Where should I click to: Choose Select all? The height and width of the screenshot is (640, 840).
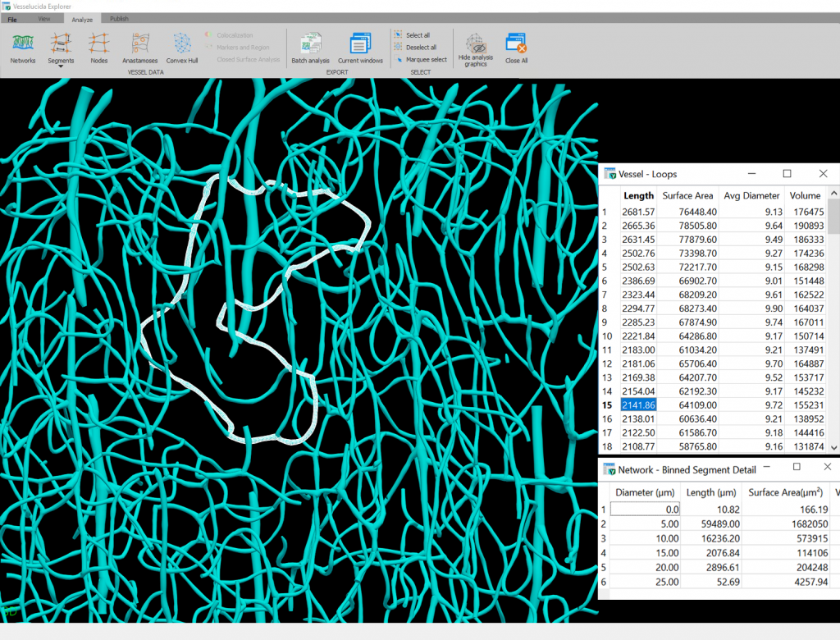[412, 34]
